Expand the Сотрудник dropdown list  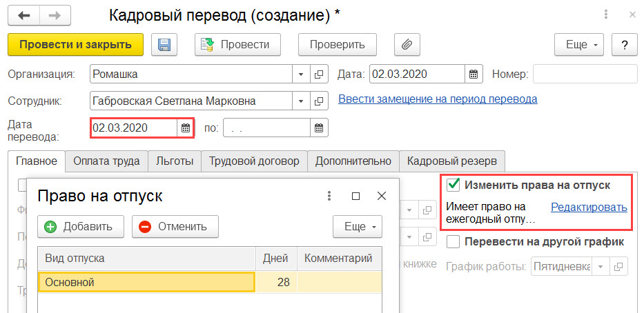301,101
